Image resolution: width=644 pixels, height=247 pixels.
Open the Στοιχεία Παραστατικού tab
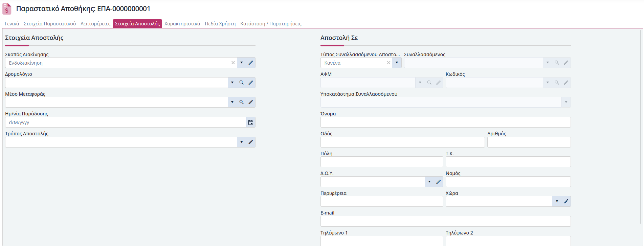[50, 24]
